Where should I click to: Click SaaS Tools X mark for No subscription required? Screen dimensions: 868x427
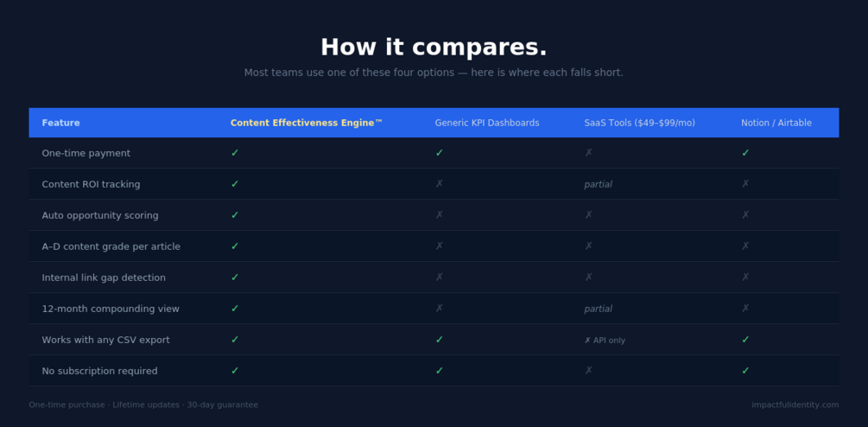click(588, 371)
